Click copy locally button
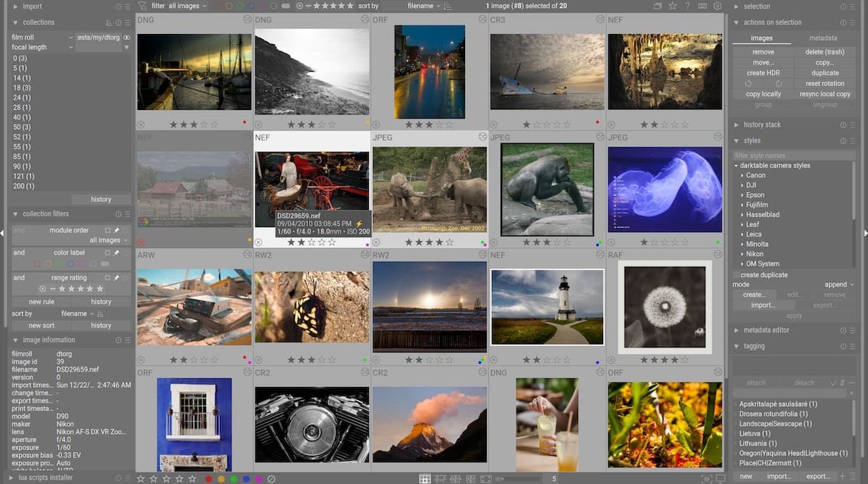 point(763,94)
